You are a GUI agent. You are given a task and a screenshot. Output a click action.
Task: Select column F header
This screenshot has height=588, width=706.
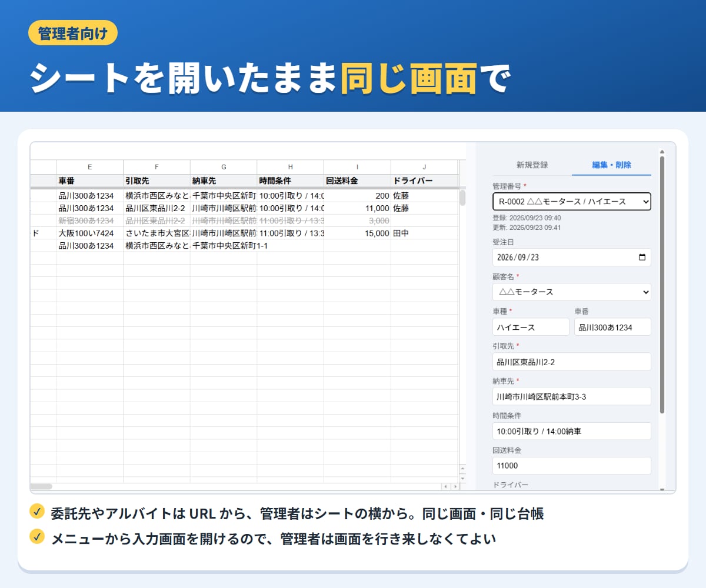coord(156,167)
